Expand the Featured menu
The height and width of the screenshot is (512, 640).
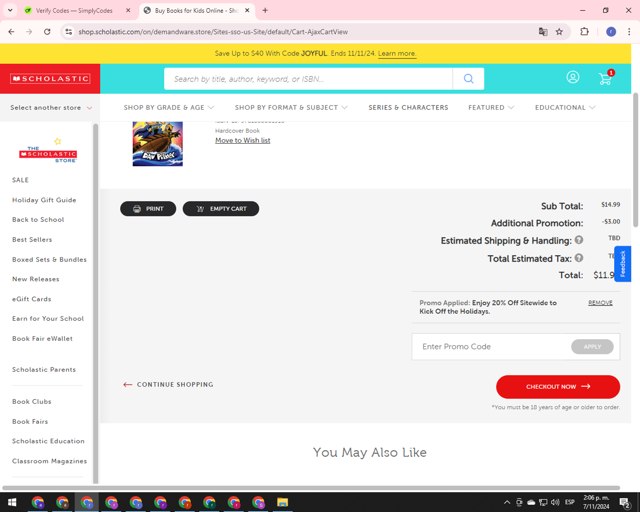tap(491, 107)
